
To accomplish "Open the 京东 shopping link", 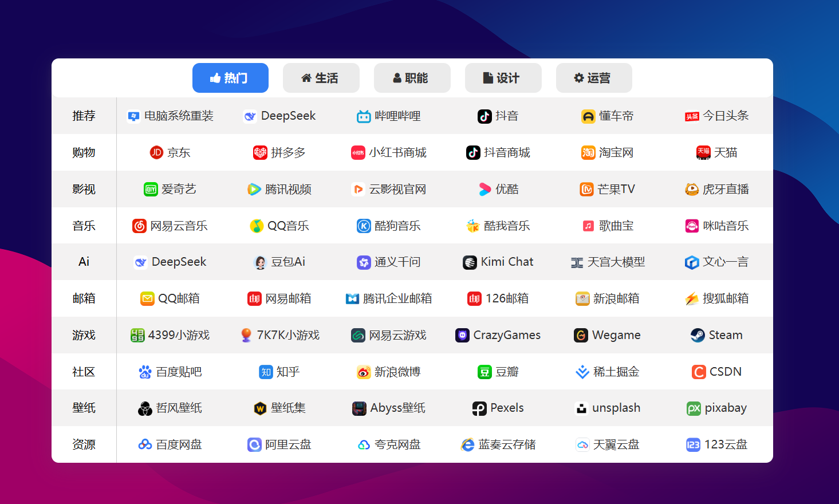I will (170, 153).
